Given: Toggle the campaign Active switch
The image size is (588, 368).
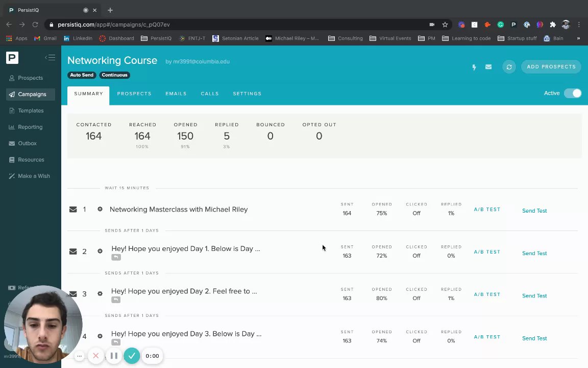Looking at the screenshot, I should pos(573,93).
